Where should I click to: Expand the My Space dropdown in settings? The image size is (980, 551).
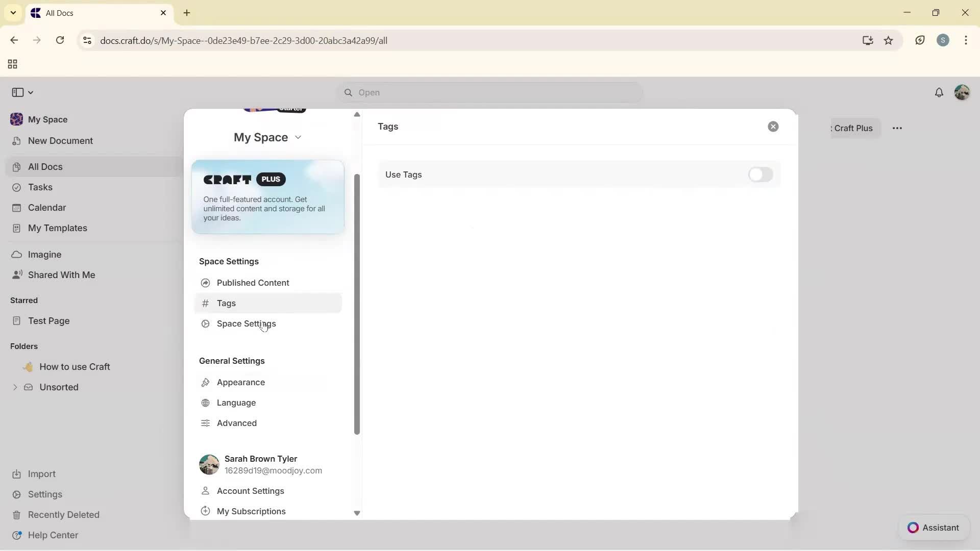[299, 137]
